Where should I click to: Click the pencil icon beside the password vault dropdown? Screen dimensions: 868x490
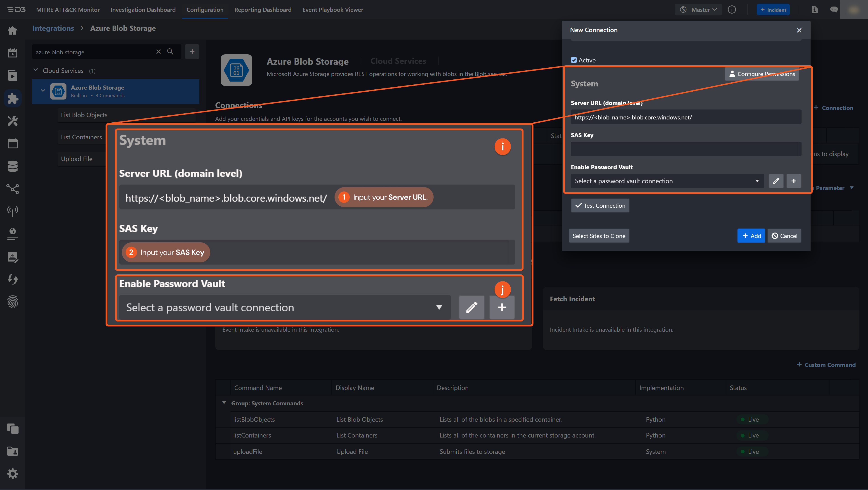[x=776, y=181]
